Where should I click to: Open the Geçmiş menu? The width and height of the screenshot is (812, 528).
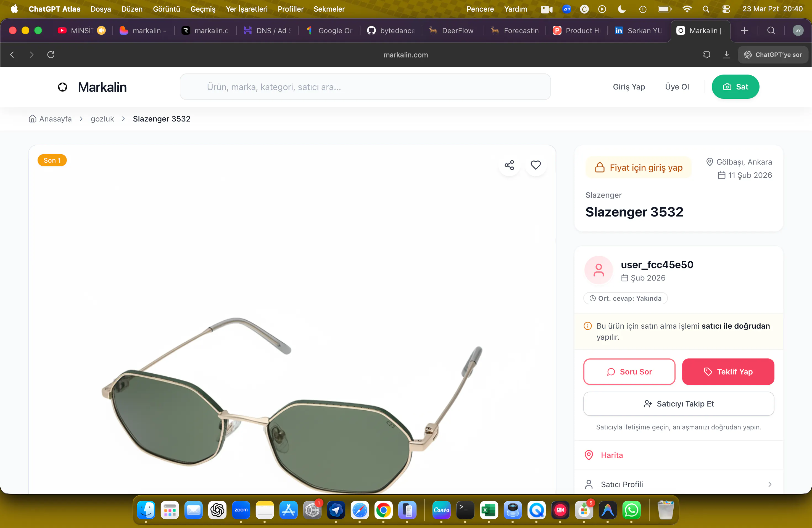click(203, 9)
